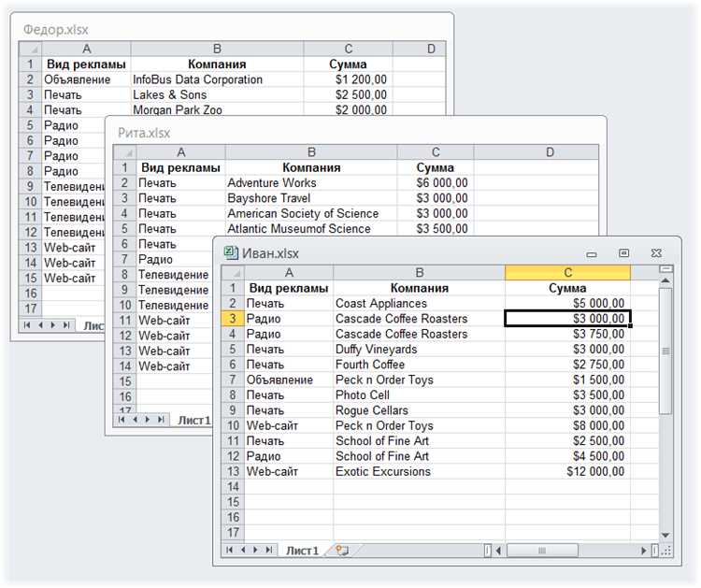
Task: Select column C header in Иван.xlsx
Action: tap(567, 273)
